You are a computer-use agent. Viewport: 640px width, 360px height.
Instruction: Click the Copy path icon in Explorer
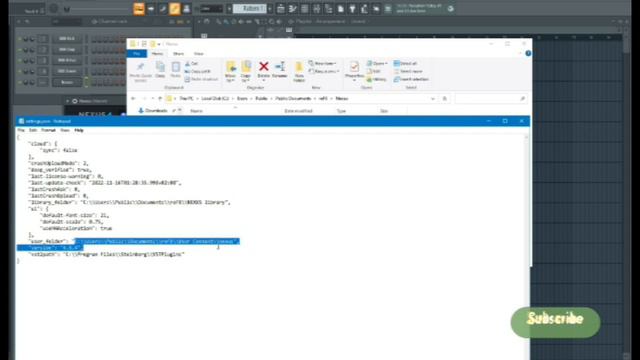(188, 71)
